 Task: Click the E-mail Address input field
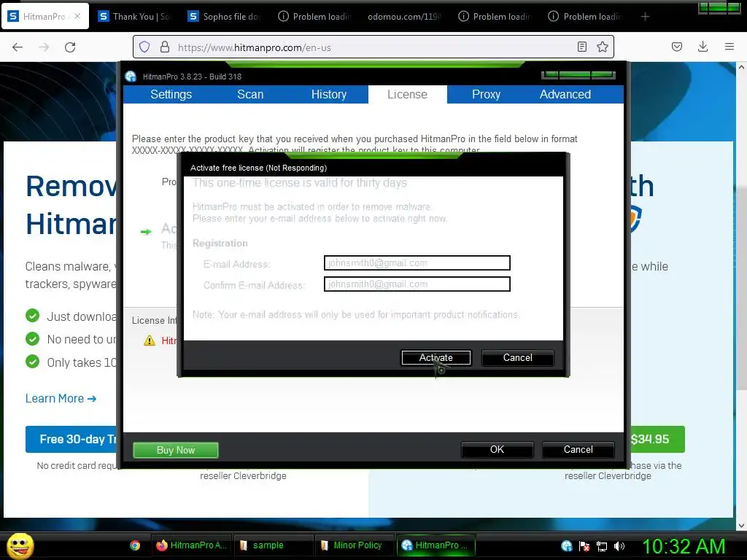[417, 262]
